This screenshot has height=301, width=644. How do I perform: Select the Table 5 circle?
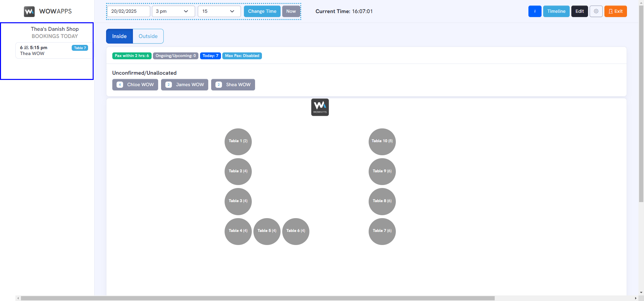pos(267,231)
